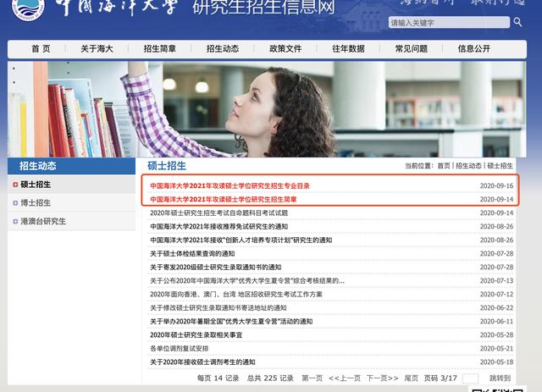
Task: Open the 往年数据 menu item
Action: 348,49
